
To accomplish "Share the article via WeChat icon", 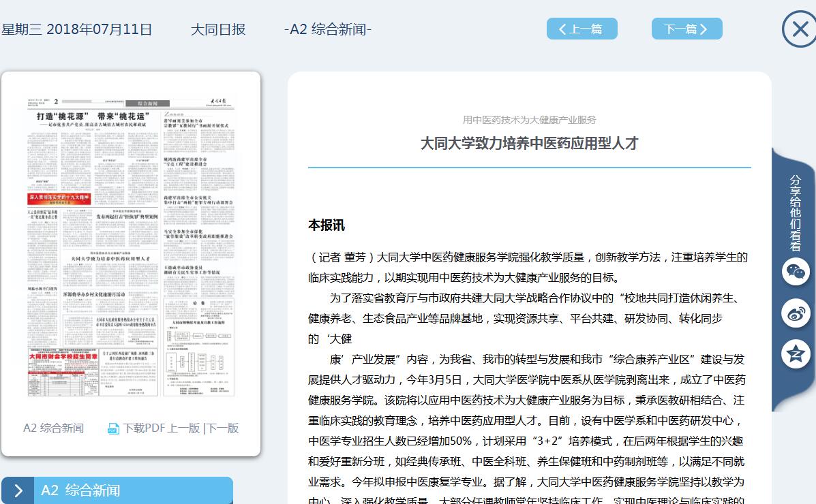I will 796,272.
